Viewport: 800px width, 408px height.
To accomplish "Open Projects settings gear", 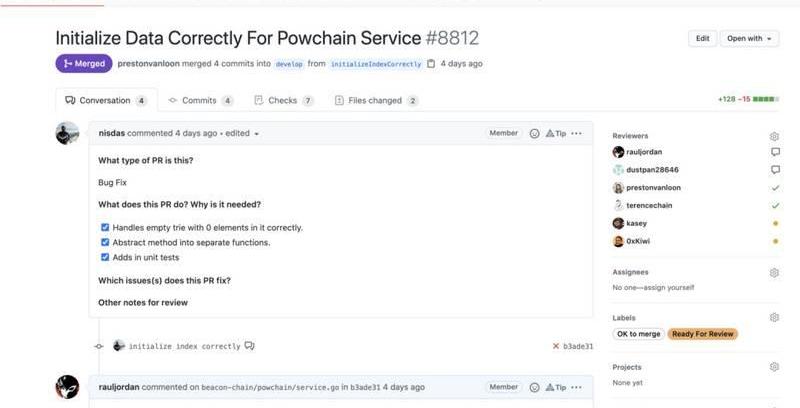I will click(774, 367).
